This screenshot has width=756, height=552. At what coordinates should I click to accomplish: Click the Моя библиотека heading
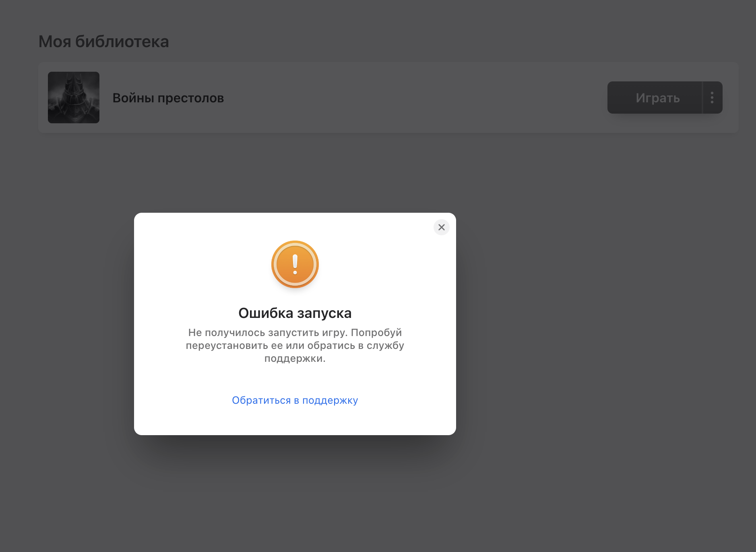[104, 42]
